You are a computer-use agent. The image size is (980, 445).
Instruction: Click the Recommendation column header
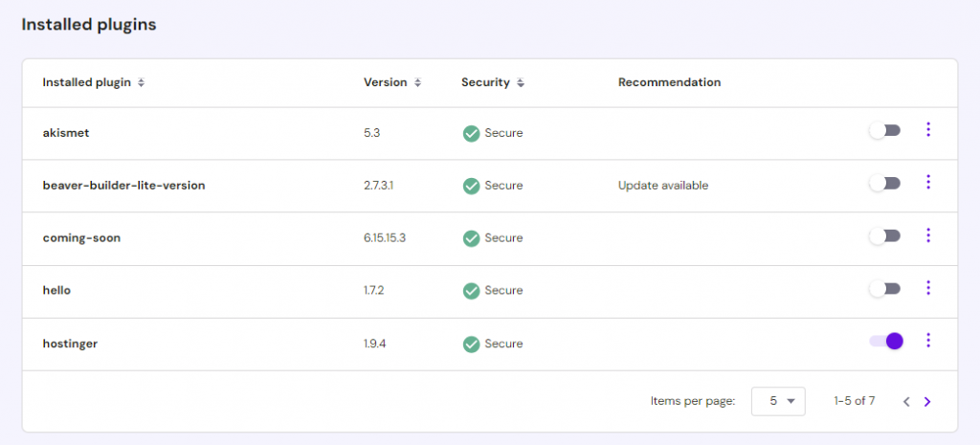(669, 82)
